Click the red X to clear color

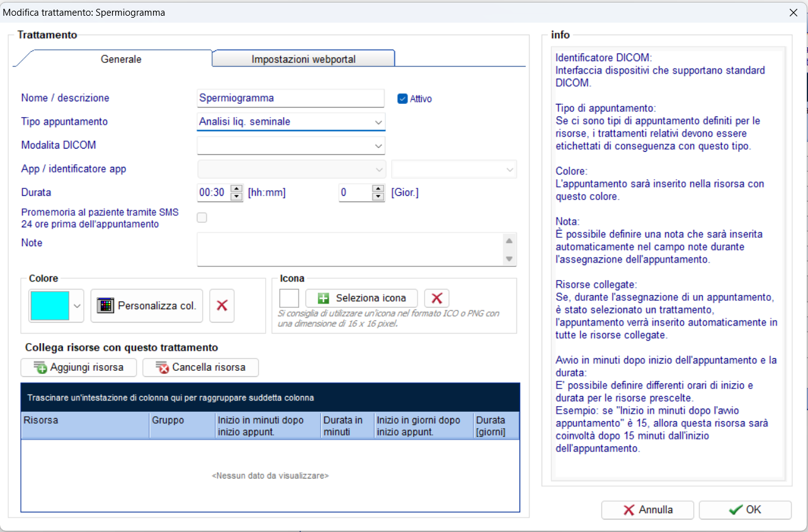222,305
